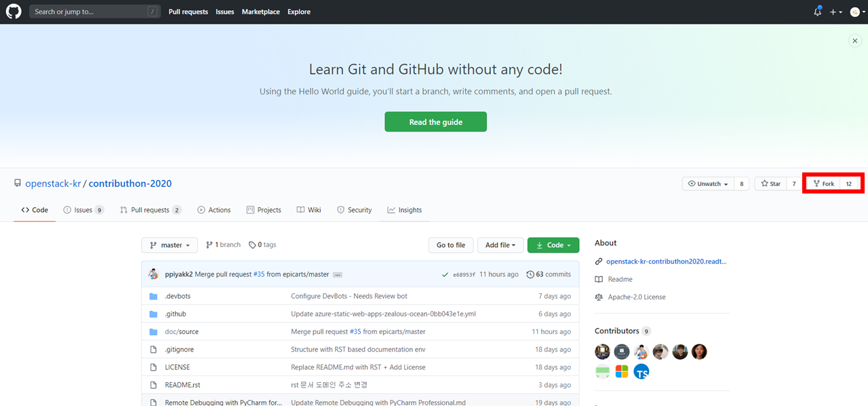Click the commit status checkmark
Screen dimensions: 868x406
[445, 274]
